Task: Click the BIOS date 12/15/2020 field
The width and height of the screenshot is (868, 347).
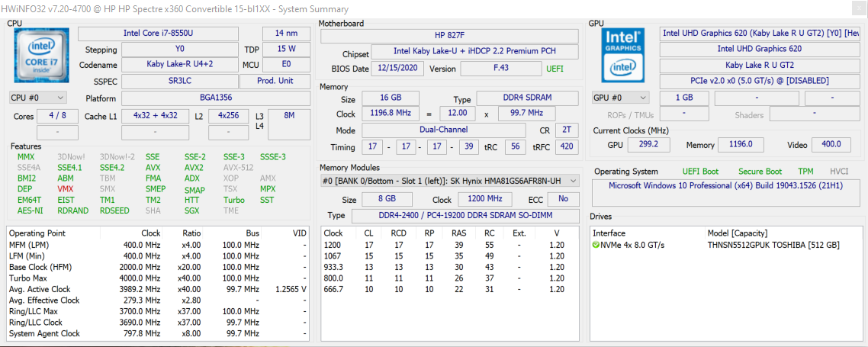Action: [x=398, y=69]
